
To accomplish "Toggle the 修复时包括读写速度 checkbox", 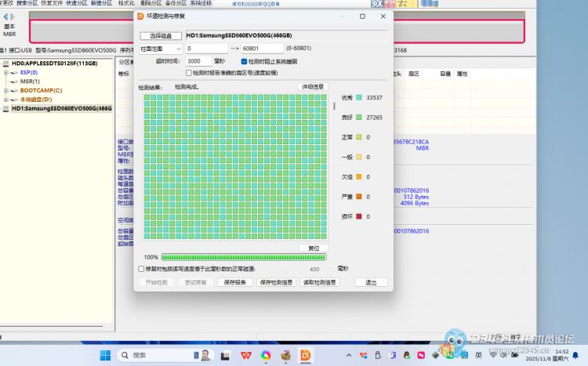I will [x=141, y=269].
